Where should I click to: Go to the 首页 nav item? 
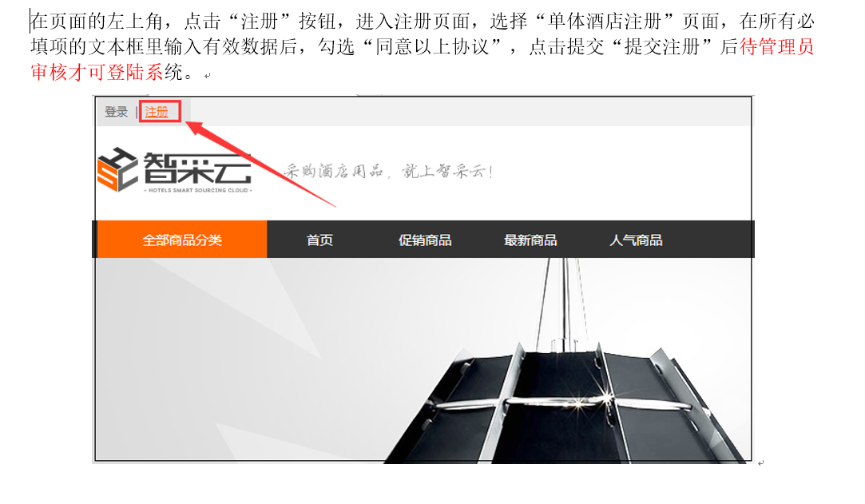pyautogui.click(x=320, y=240)
